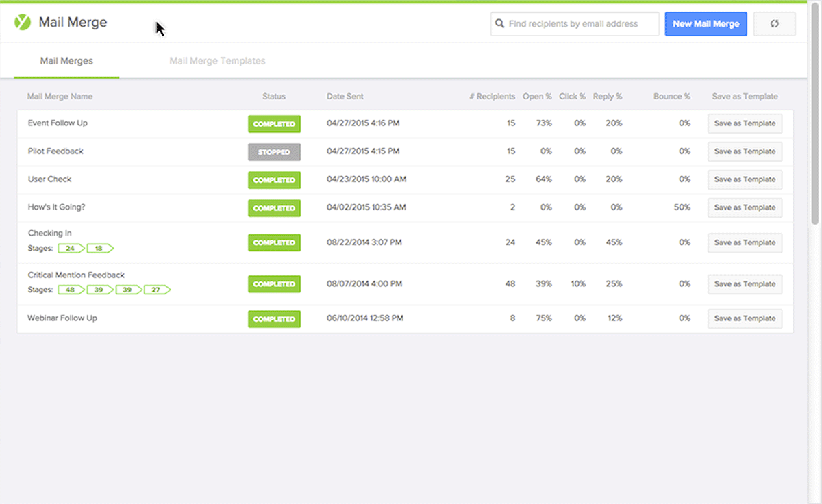Open the Mail Merge Templates tab
Image resolution: width=822 pixels, height=504 pixels.
pyautogui.click(x=217, y=61)
